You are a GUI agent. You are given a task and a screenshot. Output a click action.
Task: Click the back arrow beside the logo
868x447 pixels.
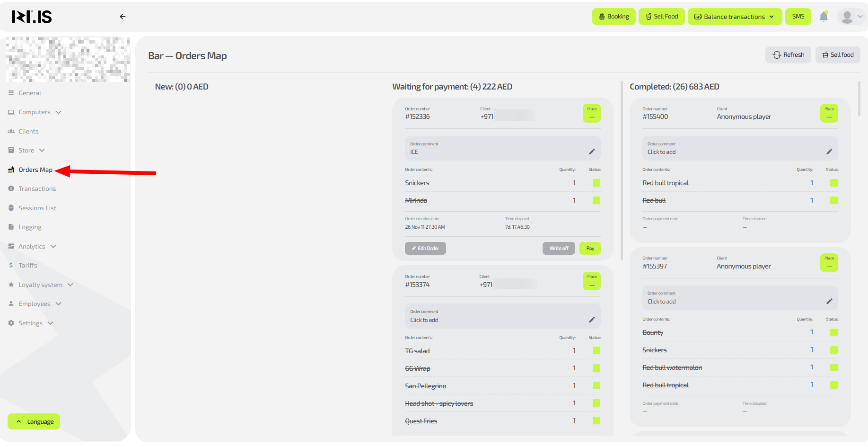(x=123, y=17)
